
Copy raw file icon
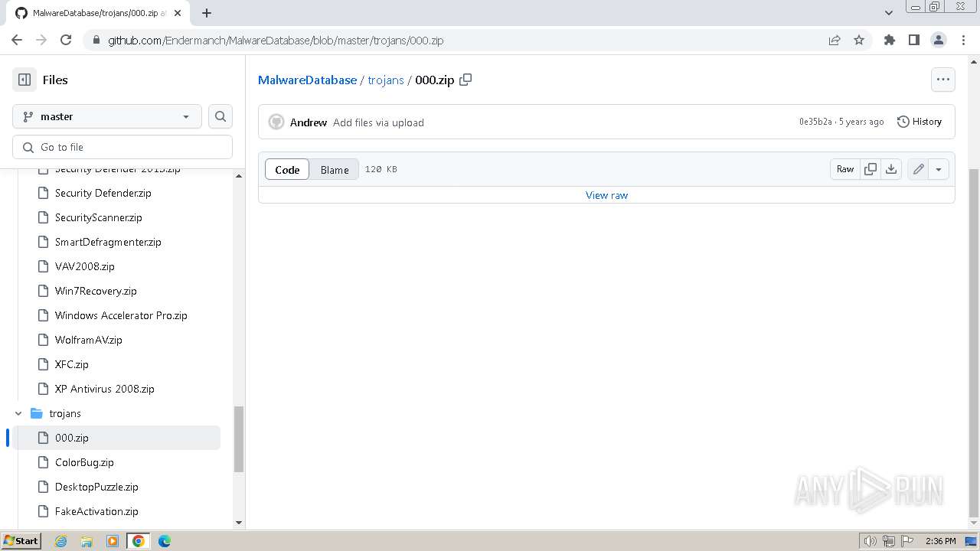tap(871, 169)
